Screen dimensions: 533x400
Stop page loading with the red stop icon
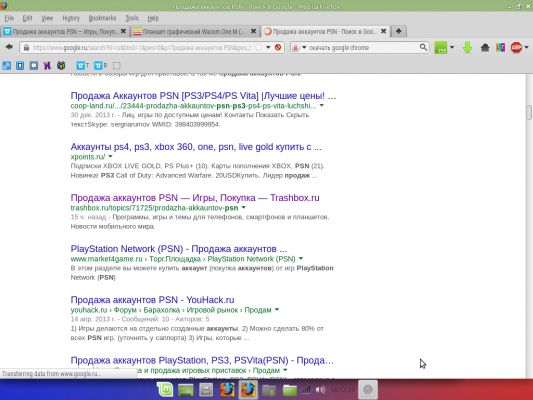point(278,47)
